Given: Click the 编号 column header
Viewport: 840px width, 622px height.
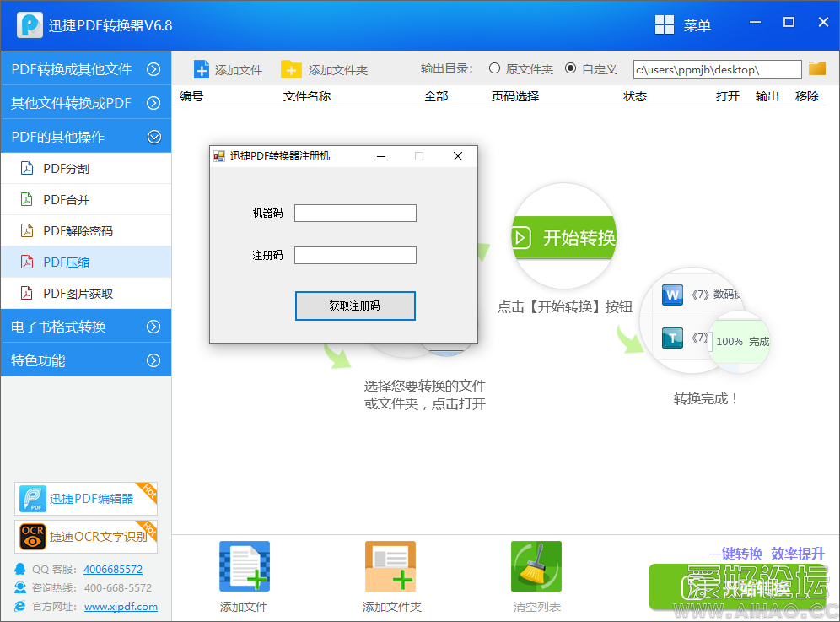Looking at the screenshot, I should [191, 96].
